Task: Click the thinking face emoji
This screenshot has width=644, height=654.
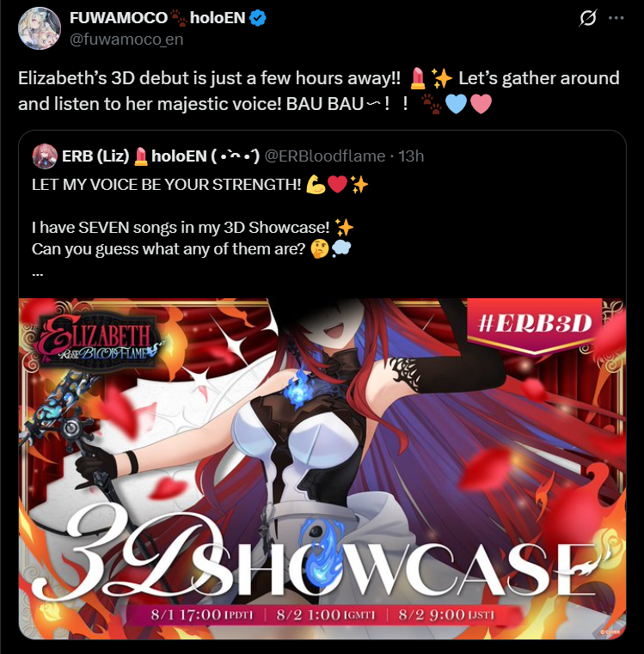Action: click(x=320, y=249)
